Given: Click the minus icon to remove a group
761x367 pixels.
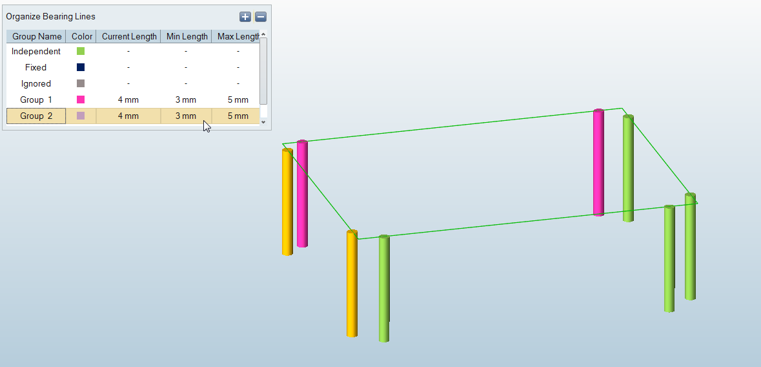Looking at the screenshot, I should coord(261,17).
